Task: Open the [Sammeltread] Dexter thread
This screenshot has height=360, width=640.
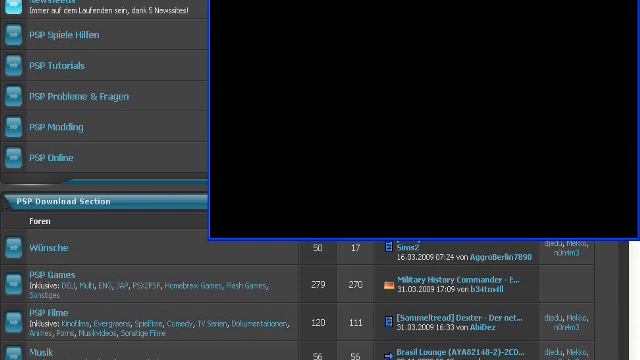Action: [x=460, y=318]
